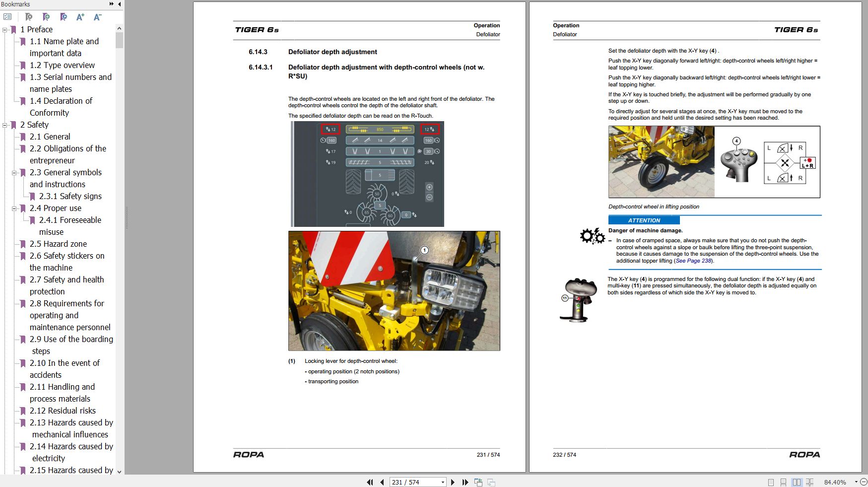Click the add new bookmark icon

point(46,16)
